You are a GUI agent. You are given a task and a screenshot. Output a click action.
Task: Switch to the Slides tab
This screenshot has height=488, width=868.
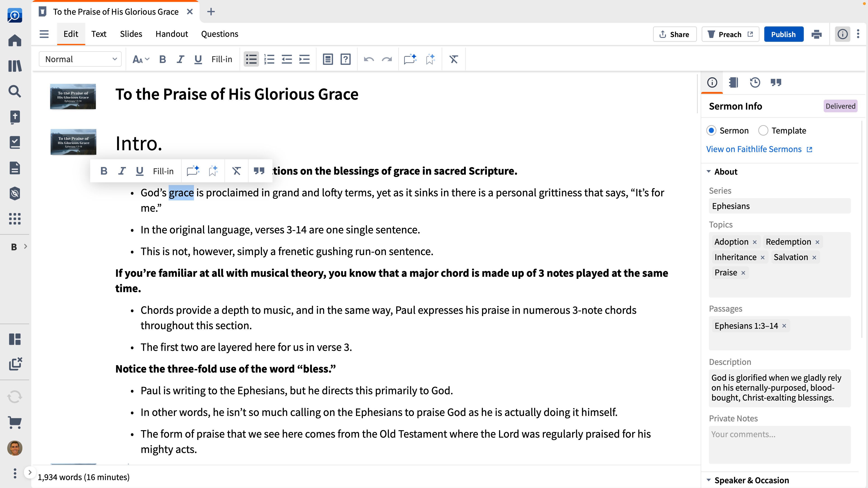(131, 34)
